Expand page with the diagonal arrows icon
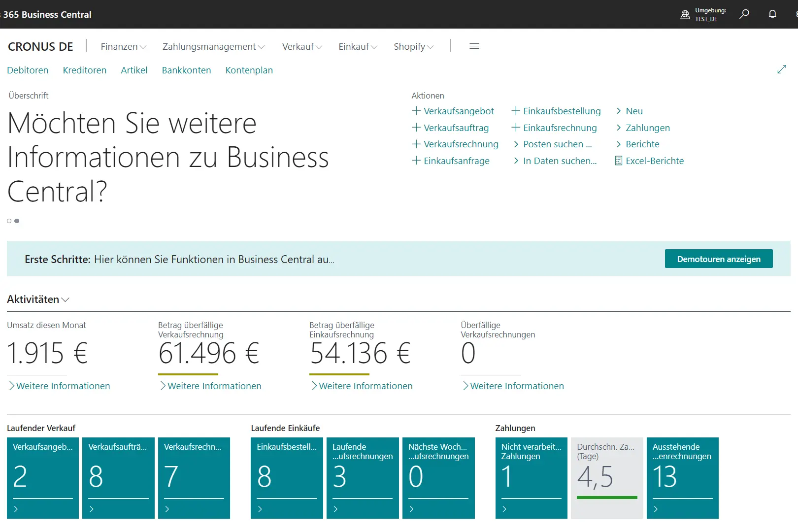798x532 pixels. [x=781, y=69]
